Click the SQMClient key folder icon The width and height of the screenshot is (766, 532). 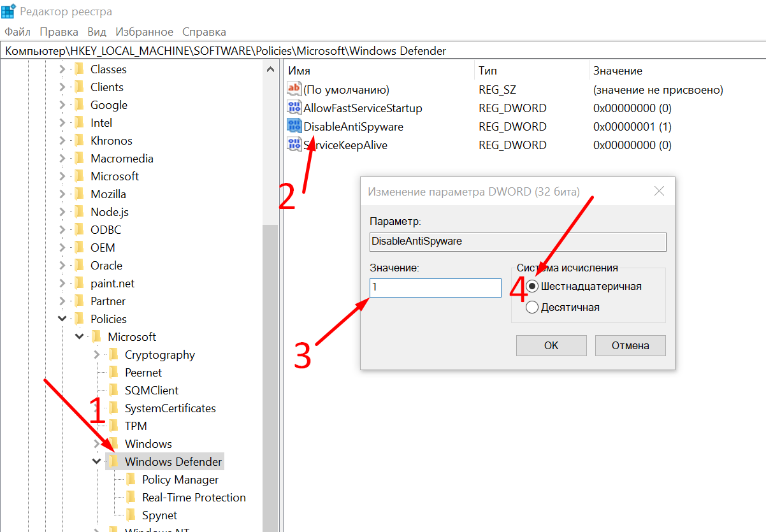(113, 391)
